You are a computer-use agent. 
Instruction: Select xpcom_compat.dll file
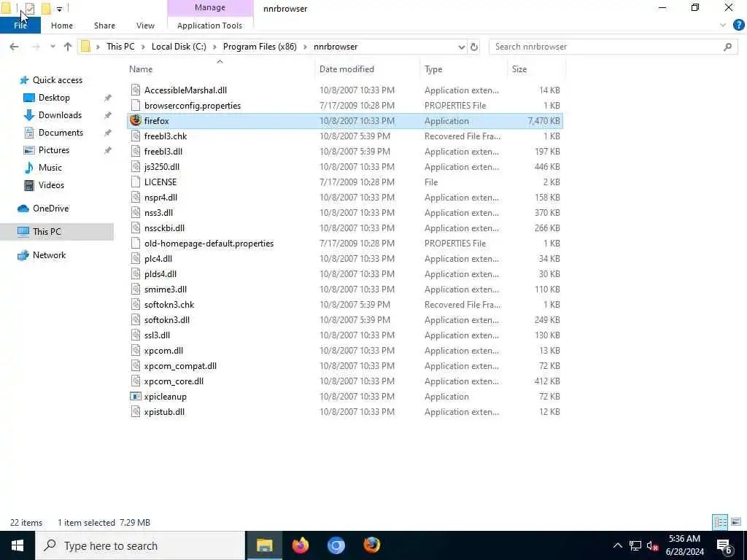[x=345, y=366]
